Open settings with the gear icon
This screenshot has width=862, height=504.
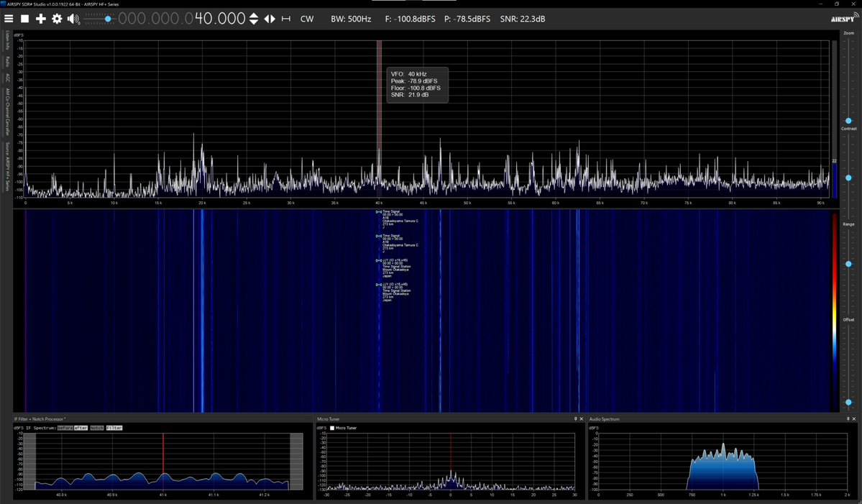coord(57,19)
